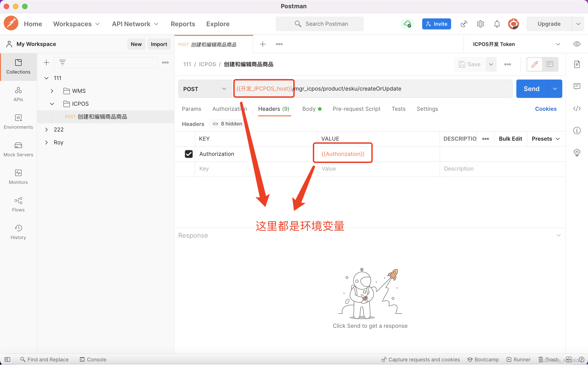Switch to the Pre-request Script tab
588x365 pixels.
(356, 109)
